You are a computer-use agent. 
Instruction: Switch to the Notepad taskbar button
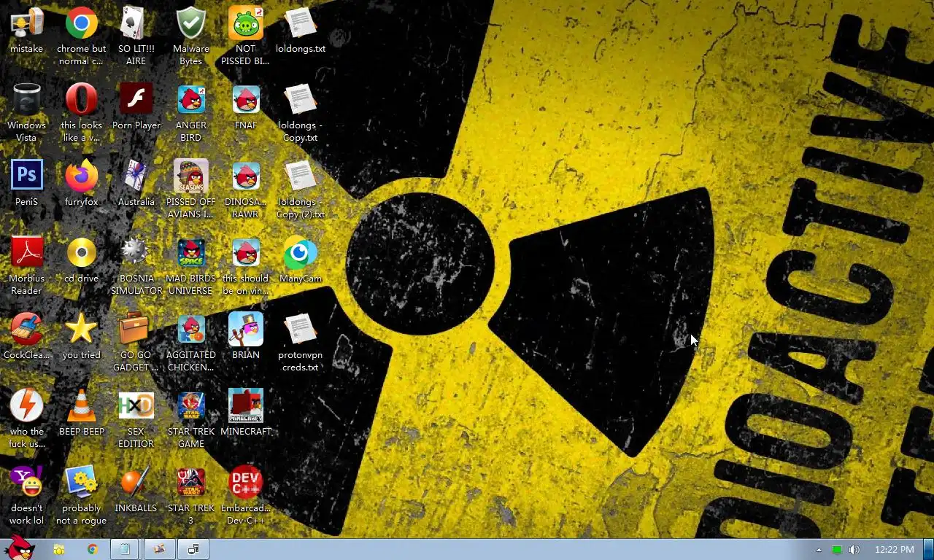126,549
